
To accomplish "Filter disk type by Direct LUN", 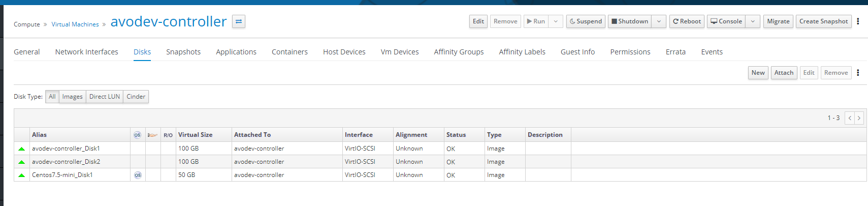I will (105, 97).
